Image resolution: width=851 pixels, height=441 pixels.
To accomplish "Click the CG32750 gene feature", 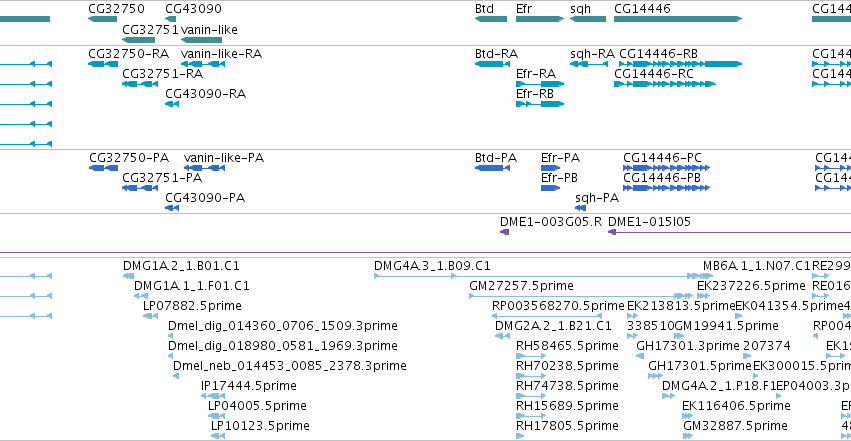I will pos(103,19).
